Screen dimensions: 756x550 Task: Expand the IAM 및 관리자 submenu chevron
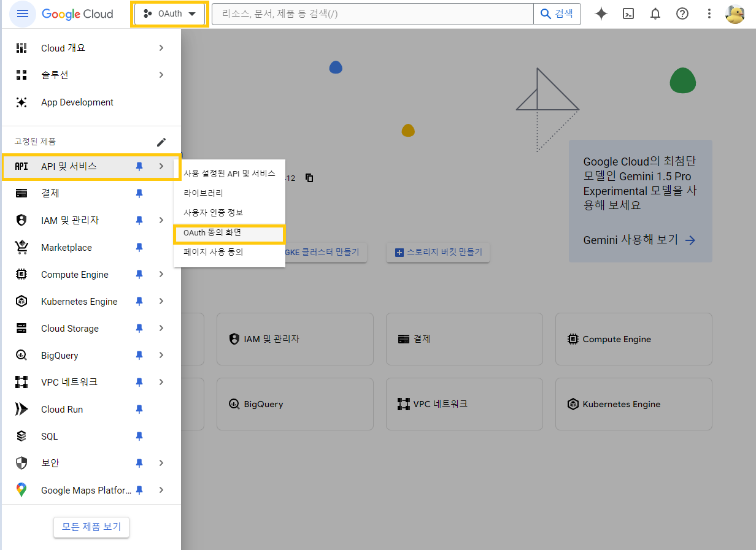click(x=161, y=220)
